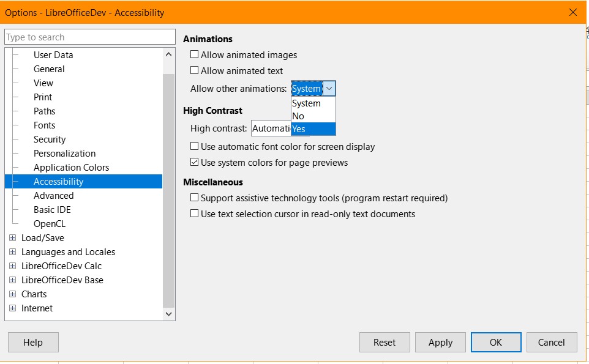
Task: Check Use automatic font color option
Action: pyautogui.click(x=194, y=146)
